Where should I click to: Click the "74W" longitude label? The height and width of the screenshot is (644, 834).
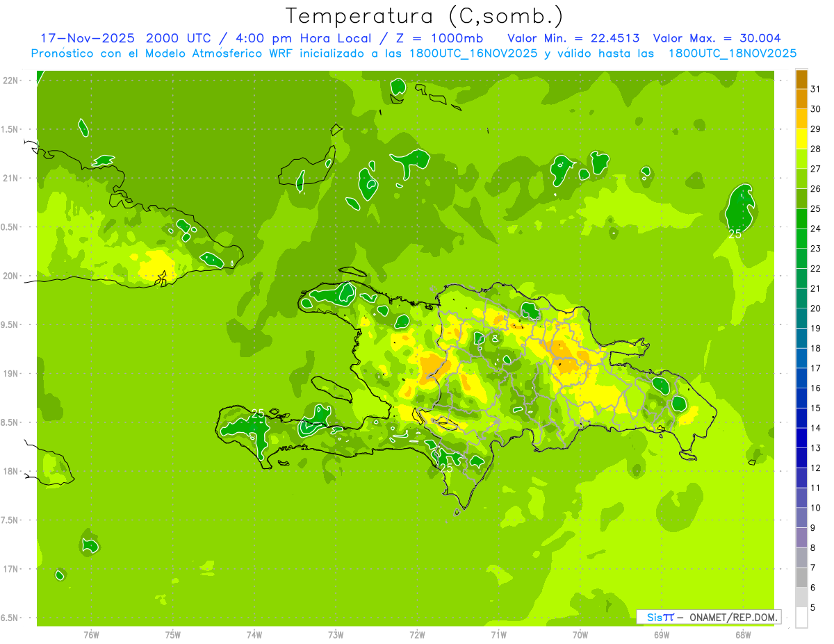254,636
